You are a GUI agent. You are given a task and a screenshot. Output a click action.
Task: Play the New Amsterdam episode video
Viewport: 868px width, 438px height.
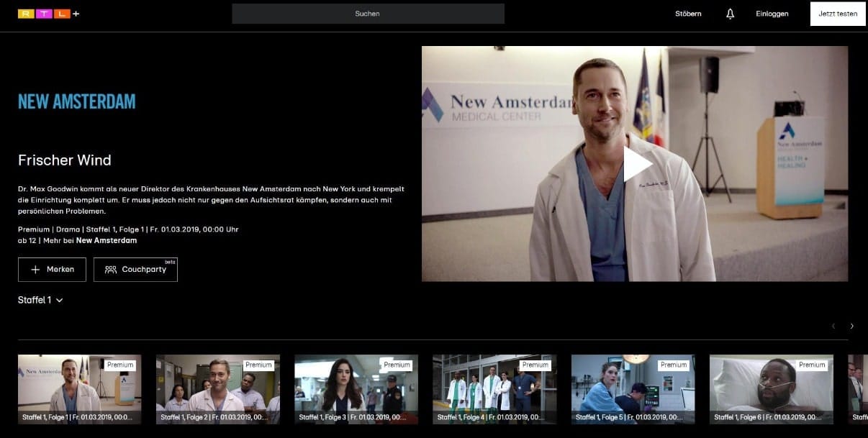click(636, 164)
